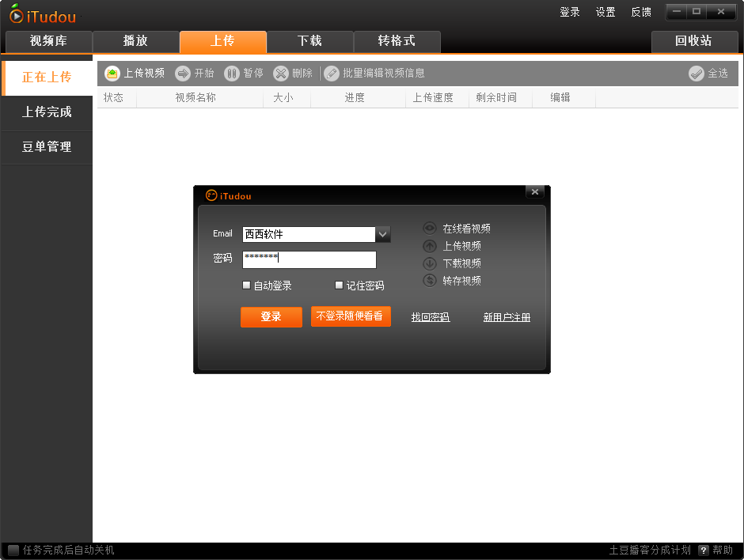Open batch edit video info pencil icon

[332, 74]
